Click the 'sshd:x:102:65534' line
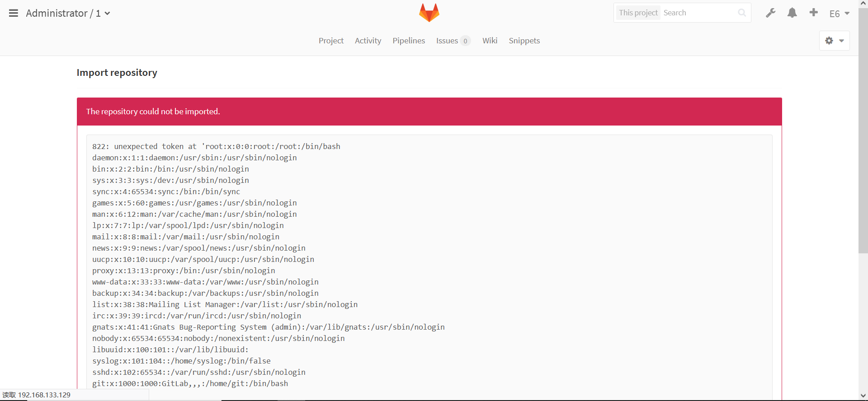868x401 pixels. 199,372
